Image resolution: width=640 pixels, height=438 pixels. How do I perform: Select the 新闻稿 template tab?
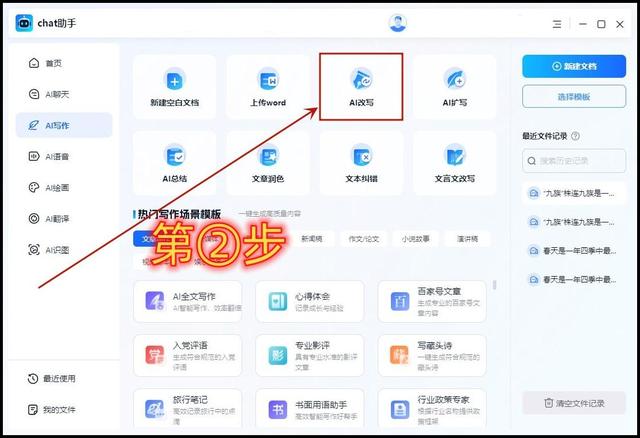[x=312, y=239]
